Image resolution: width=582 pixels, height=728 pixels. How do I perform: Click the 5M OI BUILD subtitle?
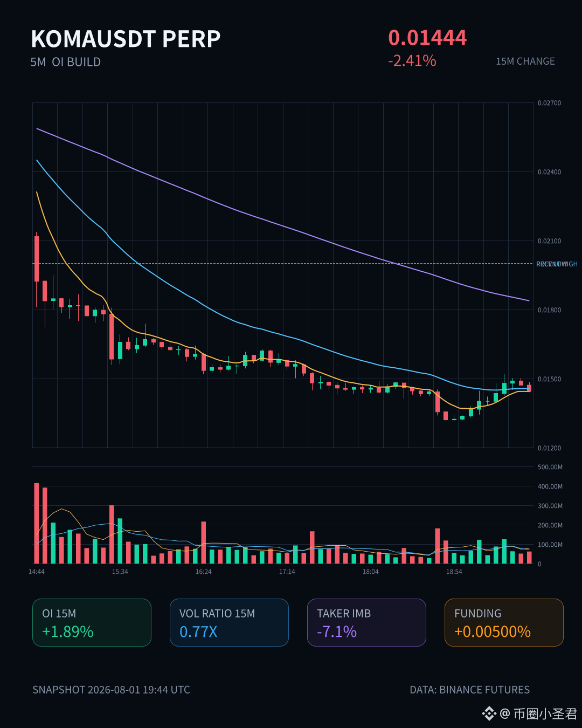(x=66, y=62)
